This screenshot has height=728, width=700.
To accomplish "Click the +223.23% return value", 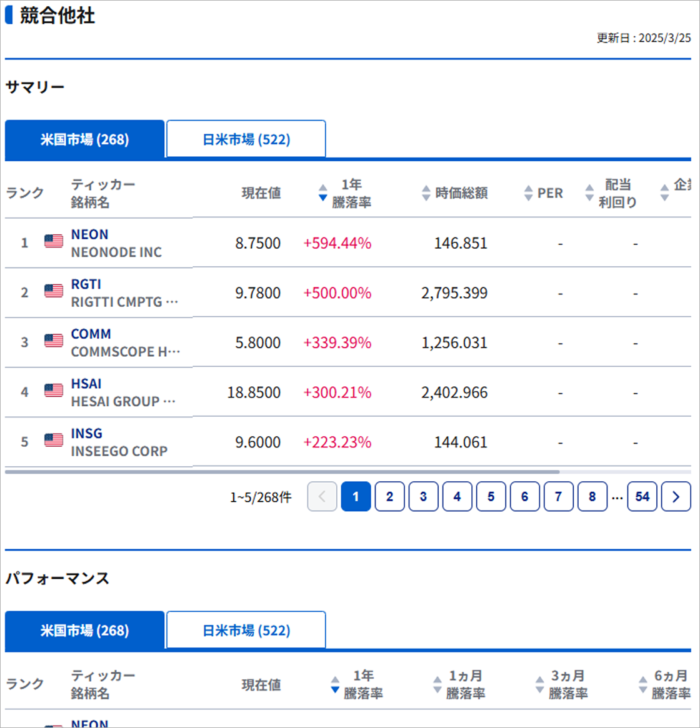I will pos(337,442).
